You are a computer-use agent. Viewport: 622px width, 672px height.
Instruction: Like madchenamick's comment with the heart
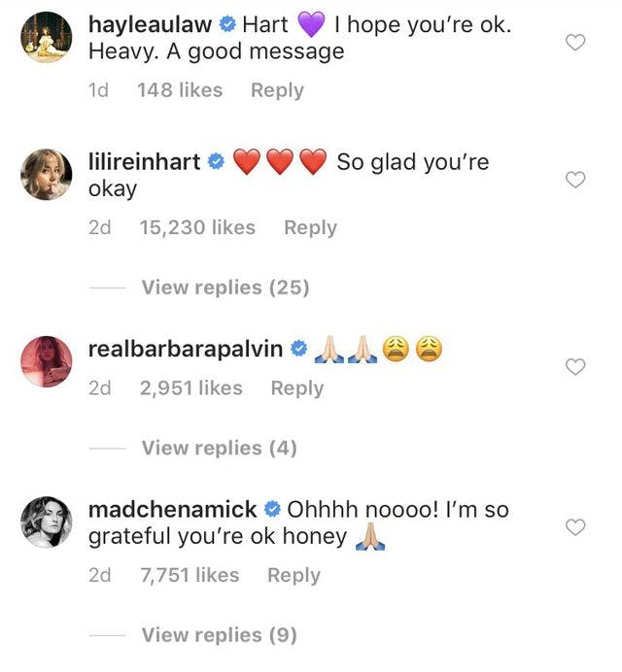(x=575, y=526)
